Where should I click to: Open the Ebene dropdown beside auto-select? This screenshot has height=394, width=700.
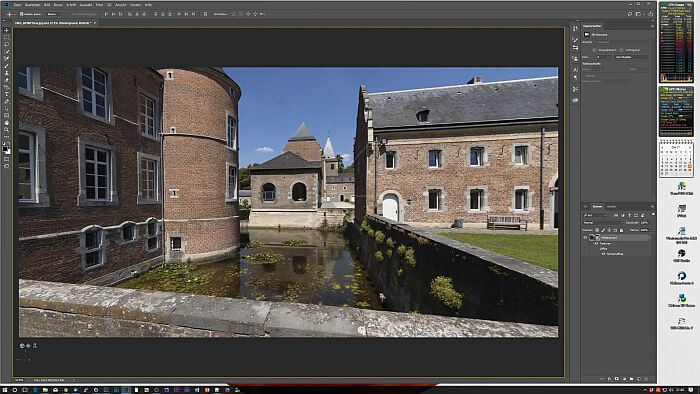(54, 14)
